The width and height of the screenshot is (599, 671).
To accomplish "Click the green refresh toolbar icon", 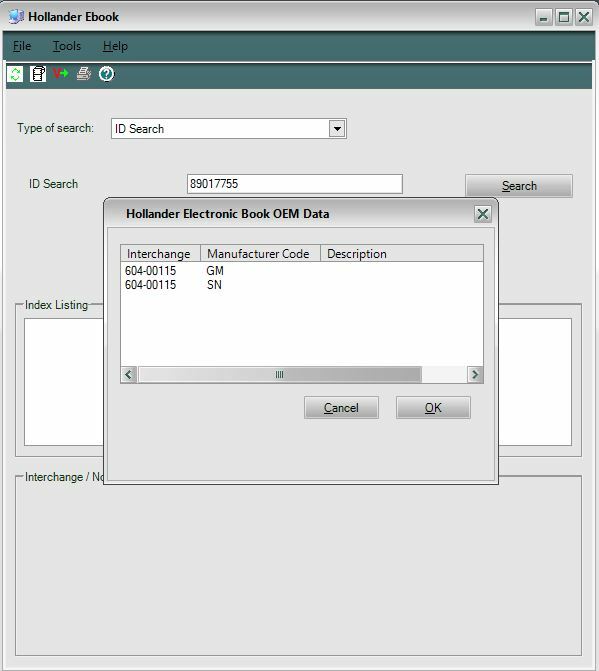I will tap(15, 74).
